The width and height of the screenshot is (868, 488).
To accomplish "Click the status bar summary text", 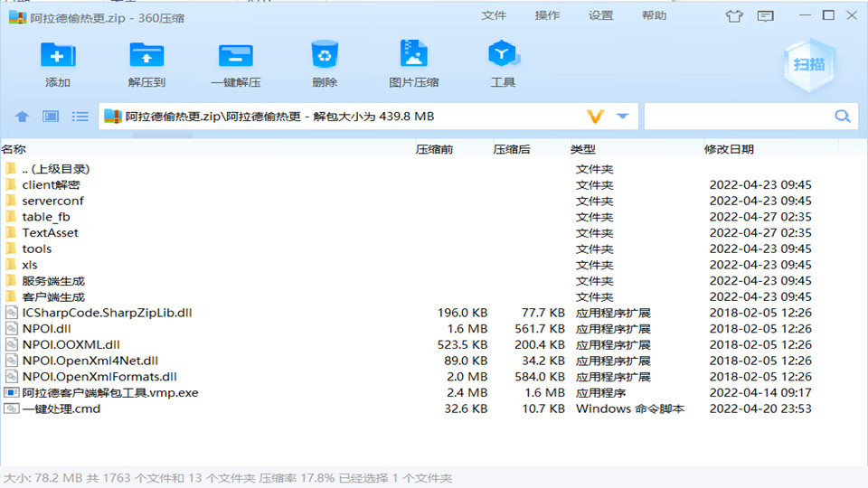I will [228, 478].
